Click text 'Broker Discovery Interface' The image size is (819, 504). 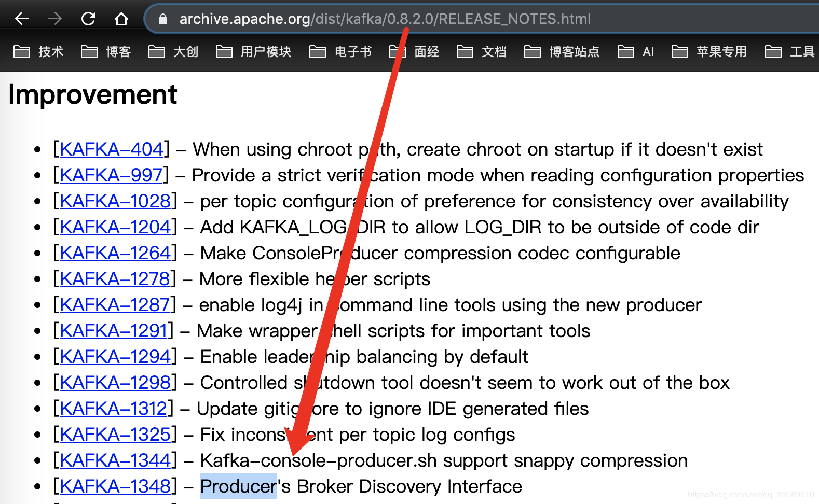point(410,486)
